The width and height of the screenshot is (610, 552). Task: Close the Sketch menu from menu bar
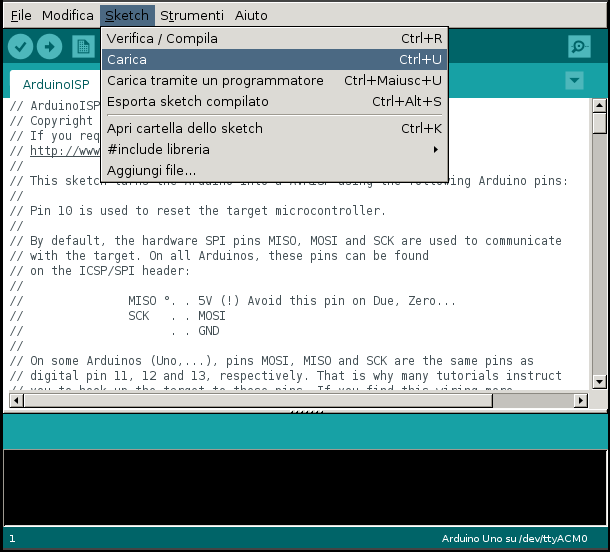[x=127, y=16]
